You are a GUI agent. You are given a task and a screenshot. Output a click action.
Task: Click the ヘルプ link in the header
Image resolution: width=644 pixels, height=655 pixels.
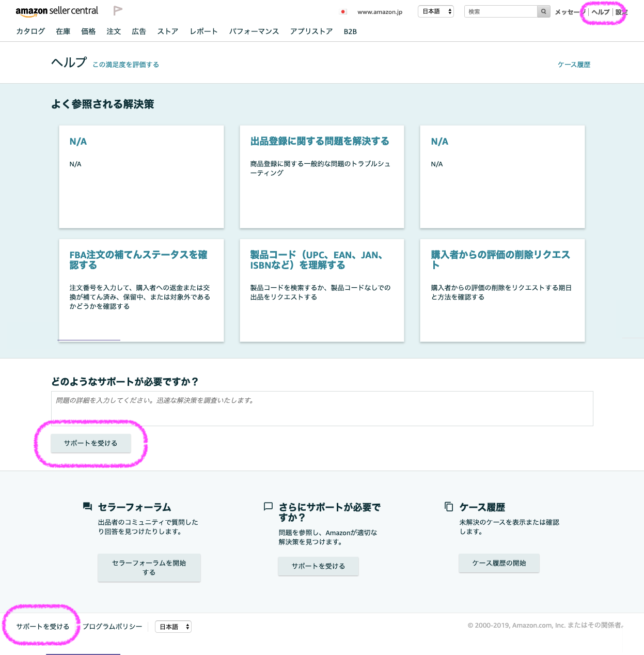(x=600, y=12)
